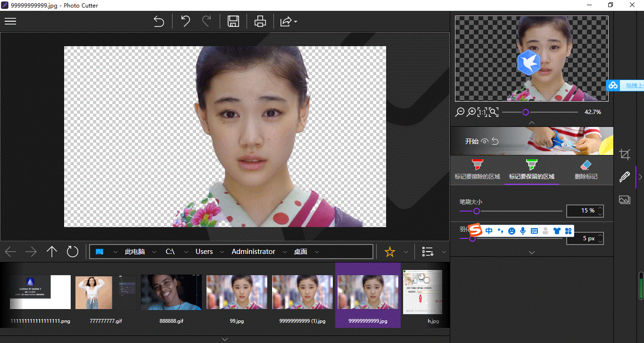Open thumbnail 777777777.gif
The image size is (644, 343).
coord(106,295)
